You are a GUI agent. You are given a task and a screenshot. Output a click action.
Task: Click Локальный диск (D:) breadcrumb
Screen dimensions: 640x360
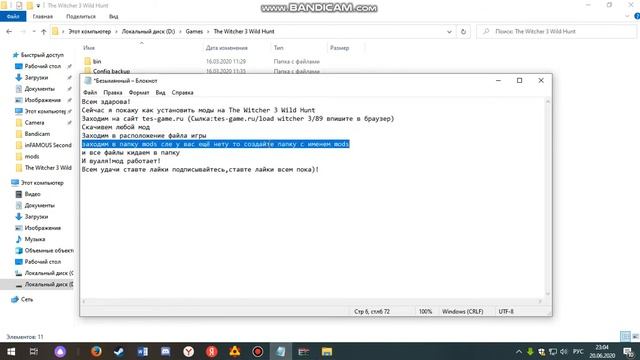[x=148, y=31]
